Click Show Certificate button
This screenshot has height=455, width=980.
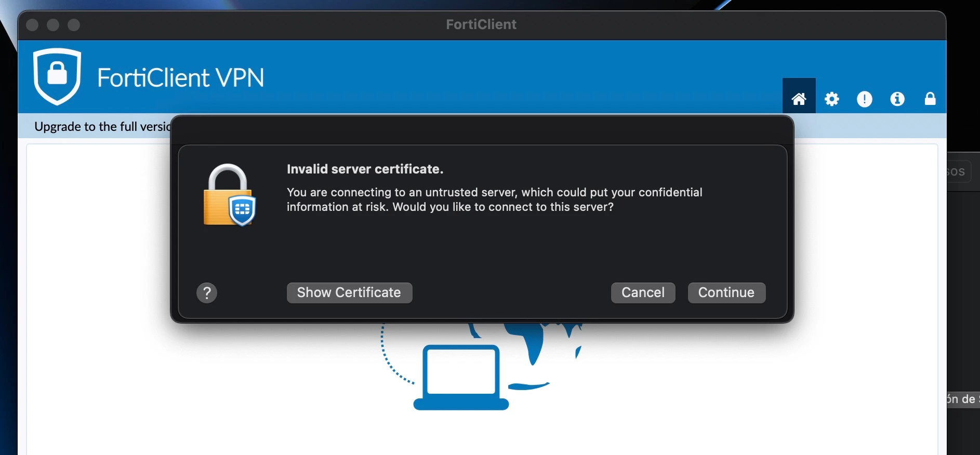point(349,292)
